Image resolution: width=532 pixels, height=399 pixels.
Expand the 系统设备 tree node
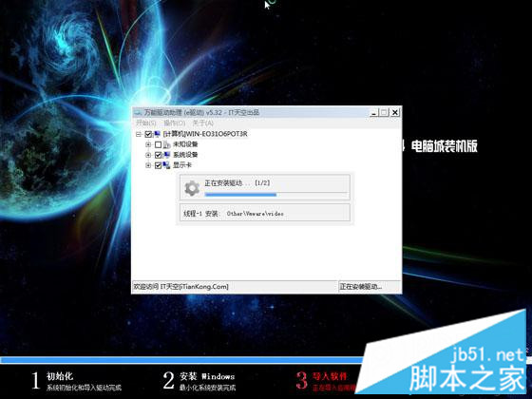[148, 155]
